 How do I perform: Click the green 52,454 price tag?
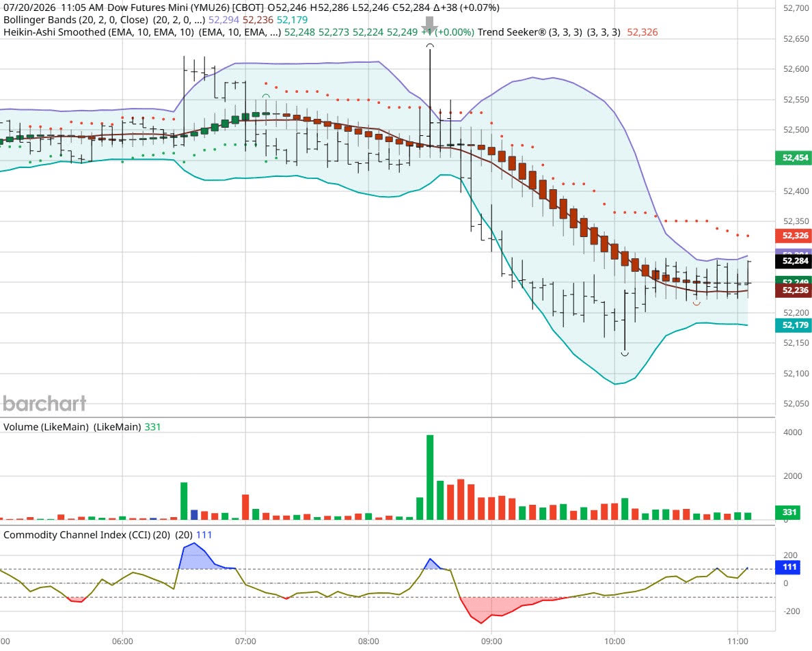point(794,158)
